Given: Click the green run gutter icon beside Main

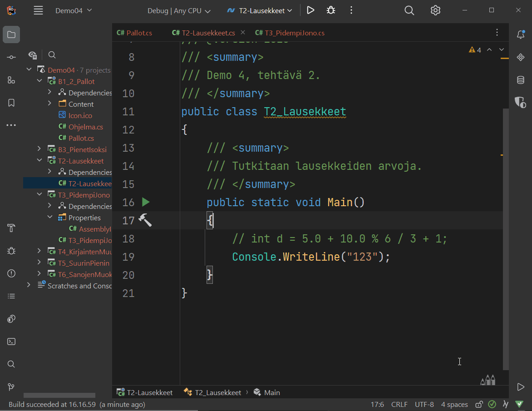Looking at the screenshot, I should [x=146, y=202].
